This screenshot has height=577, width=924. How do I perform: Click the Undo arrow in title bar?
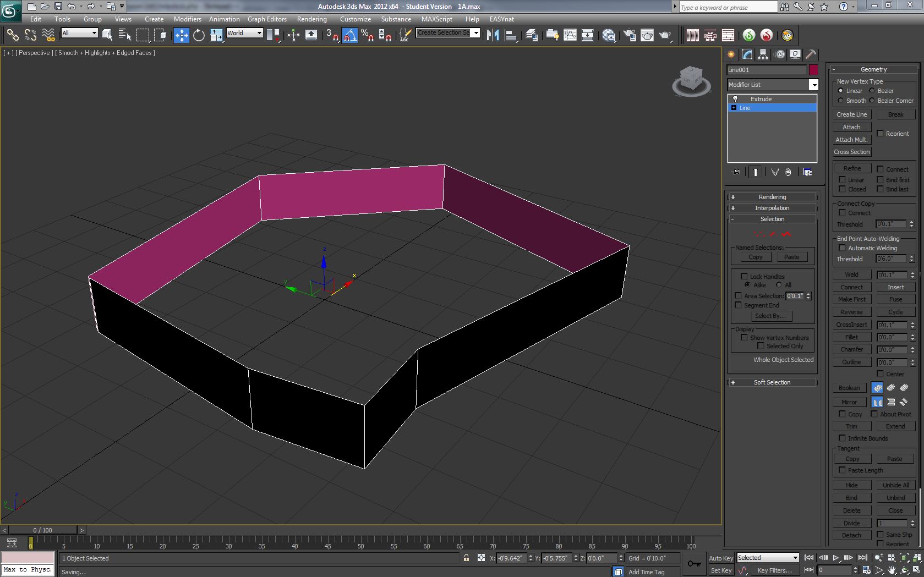click(x=72, y=7)
